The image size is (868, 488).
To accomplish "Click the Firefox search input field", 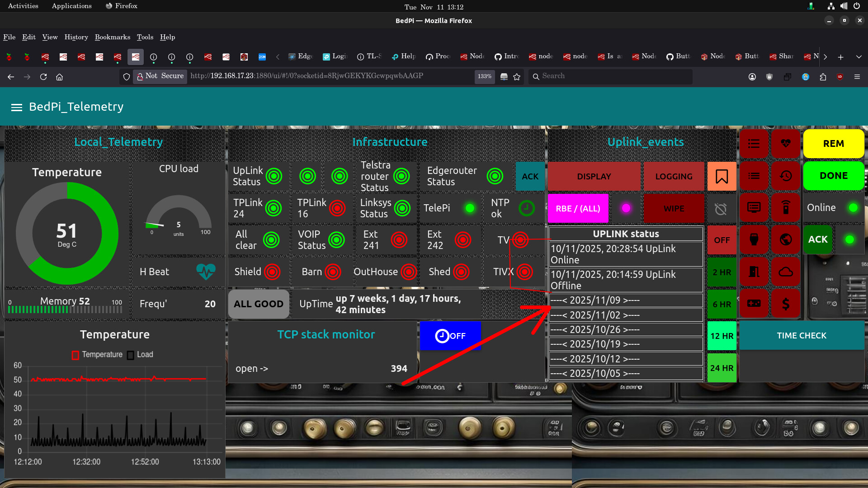I will point(610,76).
